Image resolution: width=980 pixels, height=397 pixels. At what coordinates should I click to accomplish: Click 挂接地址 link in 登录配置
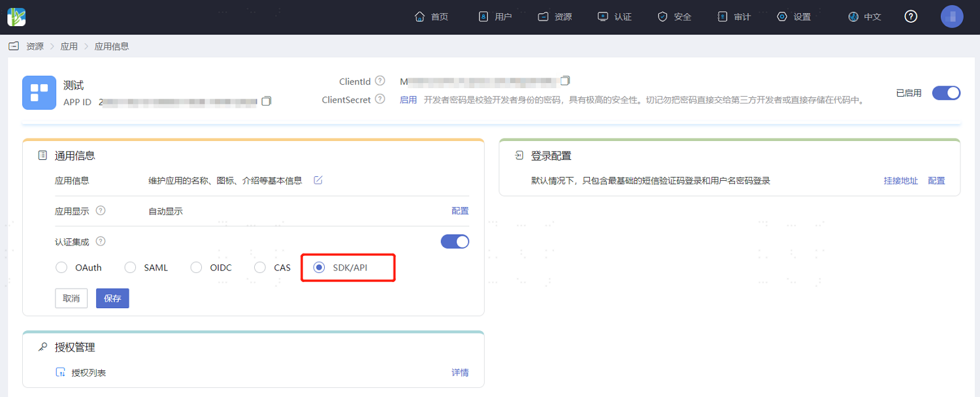point(901,180)
